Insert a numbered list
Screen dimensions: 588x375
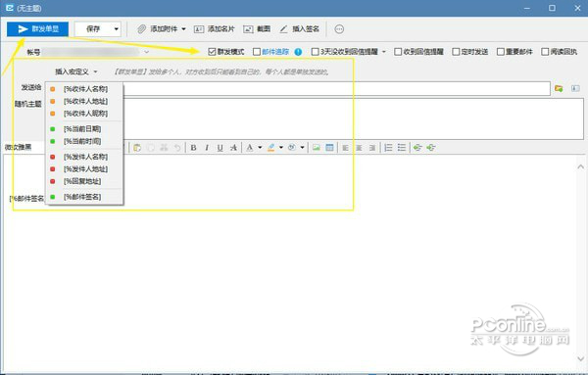388,148
